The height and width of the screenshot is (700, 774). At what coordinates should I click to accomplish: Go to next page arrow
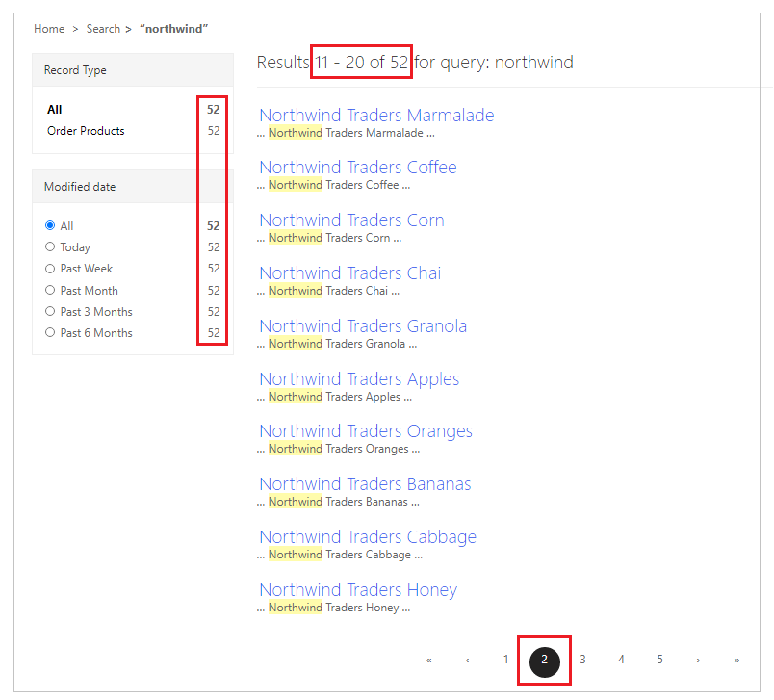[698, 660]
